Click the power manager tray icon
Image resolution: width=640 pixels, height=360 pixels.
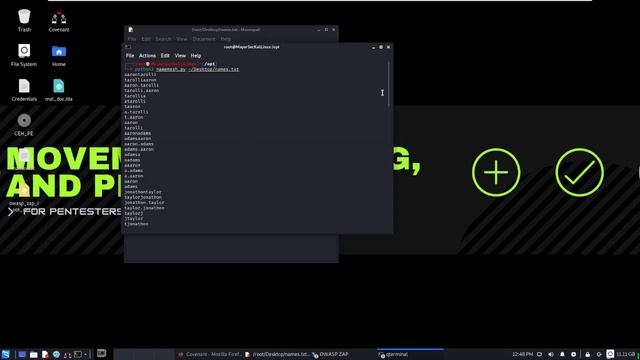[573, 354]
